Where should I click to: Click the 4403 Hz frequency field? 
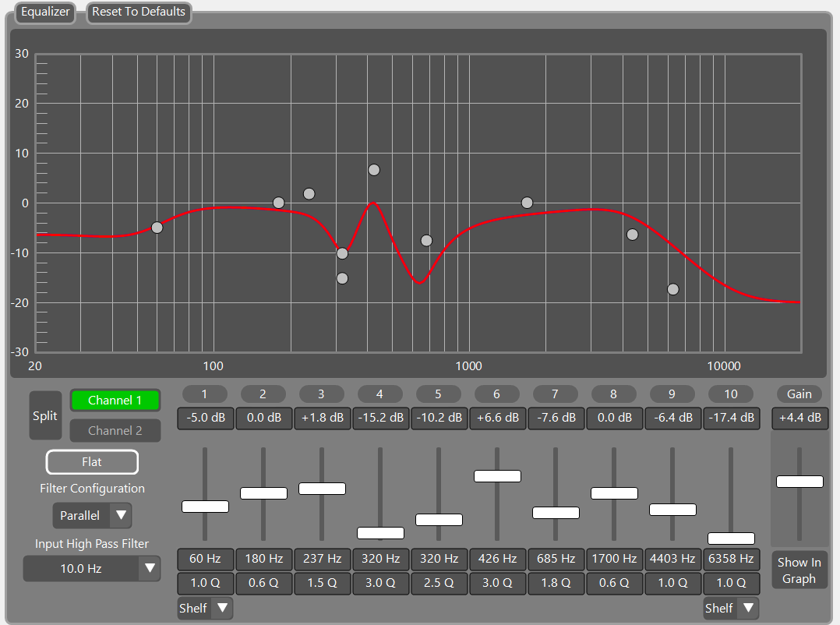pyautogui.click(x=673, y=559)
